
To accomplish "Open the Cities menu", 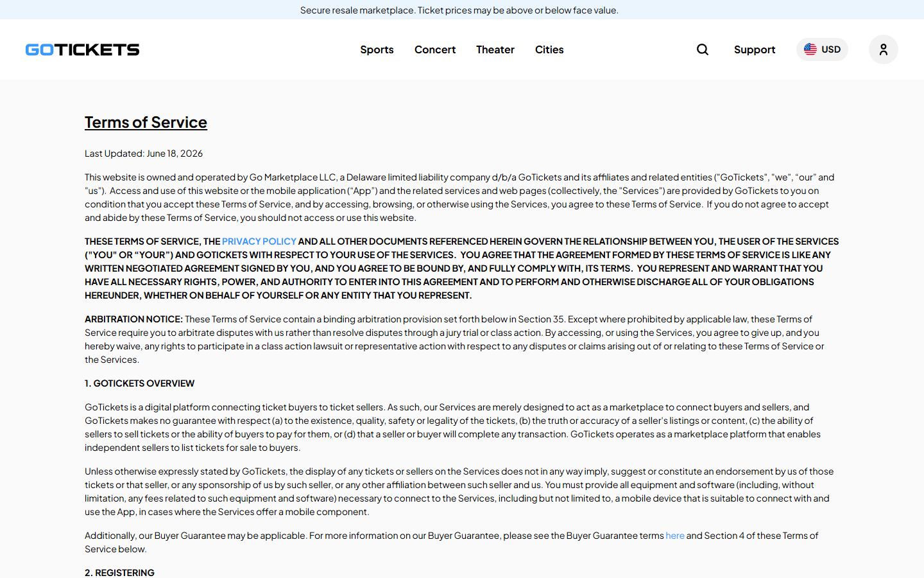I will (x=549, y=49).
